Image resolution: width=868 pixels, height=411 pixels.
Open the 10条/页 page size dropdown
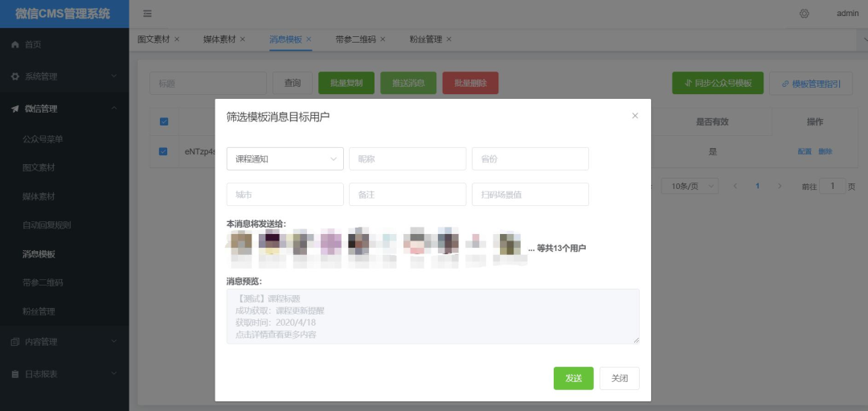click(690, 186)
